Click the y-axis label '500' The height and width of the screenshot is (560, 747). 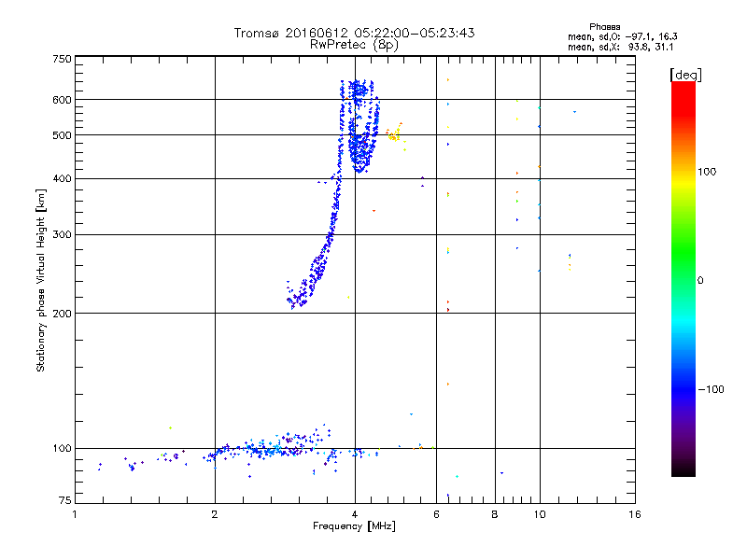click(x=62, y=135)
